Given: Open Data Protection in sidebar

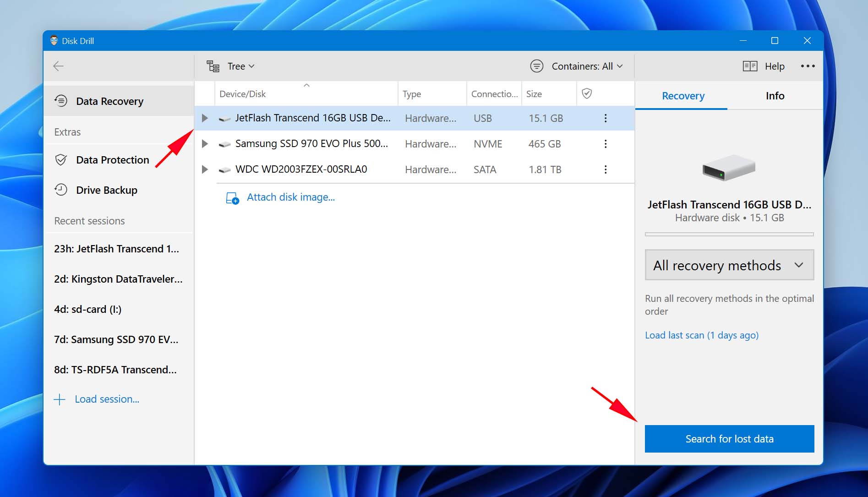Looking at the screenshot, I should tap(119, 159).
